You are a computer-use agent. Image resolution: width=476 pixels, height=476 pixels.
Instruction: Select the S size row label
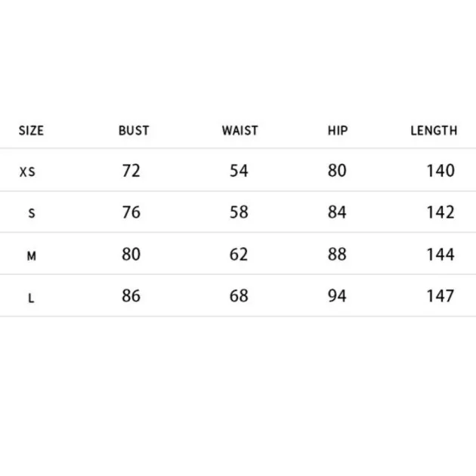tap(32, 213)
